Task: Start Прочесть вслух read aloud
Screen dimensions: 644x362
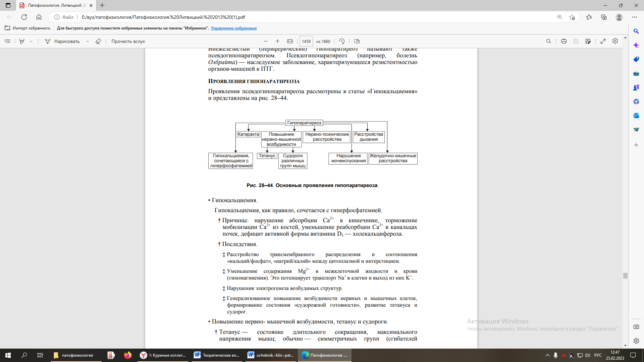Action: [128, 41]
